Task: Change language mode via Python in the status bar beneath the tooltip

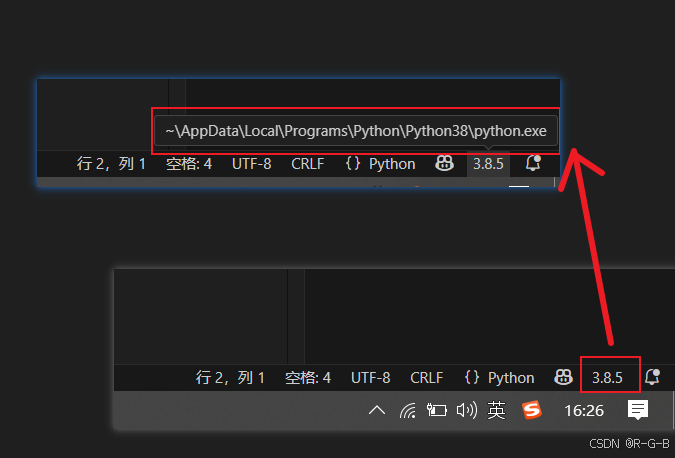Action: pyautogui.click(x=392, y=164)
